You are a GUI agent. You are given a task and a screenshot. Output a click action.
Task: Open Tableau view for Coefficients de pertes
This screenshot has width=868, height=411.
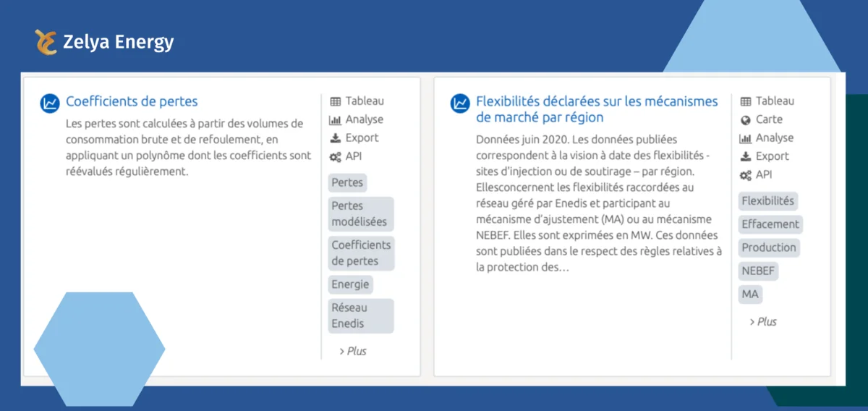357,101
